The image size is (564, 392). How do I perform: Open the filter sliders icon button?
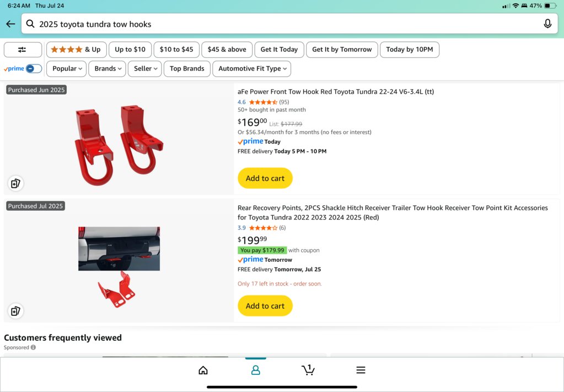click(x=23, y=50)
